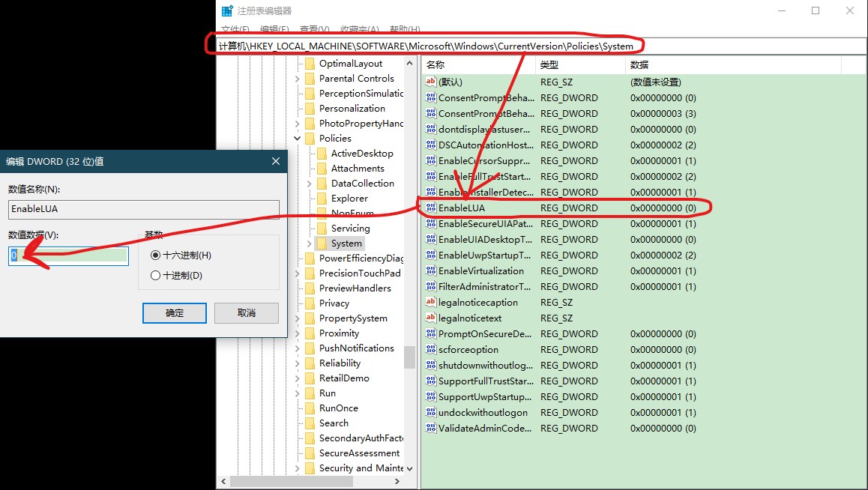Select the SecureAssessment tree item

359,453
